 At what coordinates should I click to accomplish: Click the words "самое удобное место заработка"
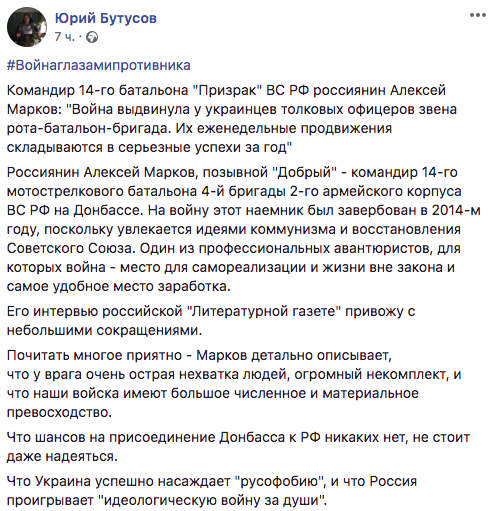[118, 287]
